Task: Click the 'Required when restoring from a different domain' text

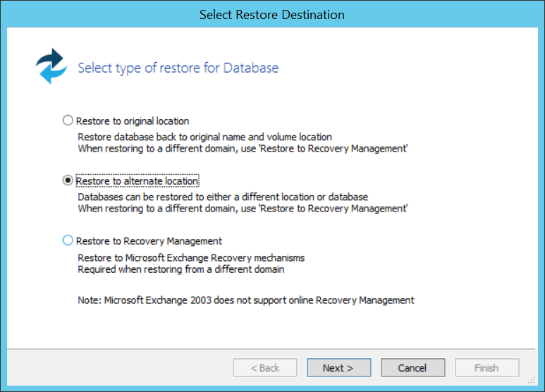Action: pyautogui.click(x=180, y=269)
